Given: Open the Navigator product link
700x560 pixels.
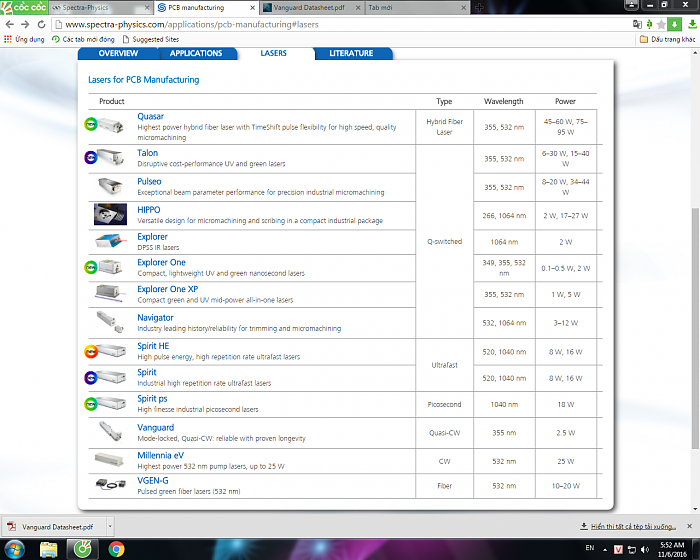Looking at the screenshot, I should click(x=155, y=318).
